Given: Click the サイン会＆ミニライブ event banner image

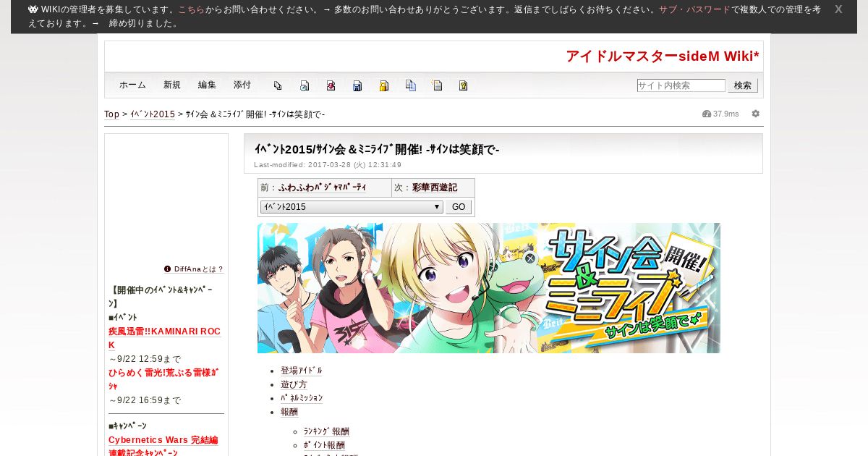Looking at the screenshot, I should pos(489,288).
